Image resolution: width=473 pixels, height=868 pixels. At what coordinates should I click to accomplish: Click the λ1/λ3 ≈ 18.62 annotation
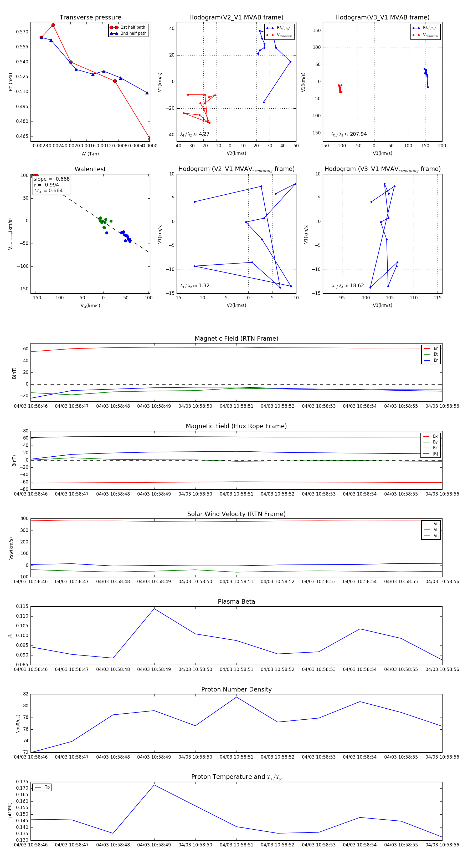click(347, 286)
